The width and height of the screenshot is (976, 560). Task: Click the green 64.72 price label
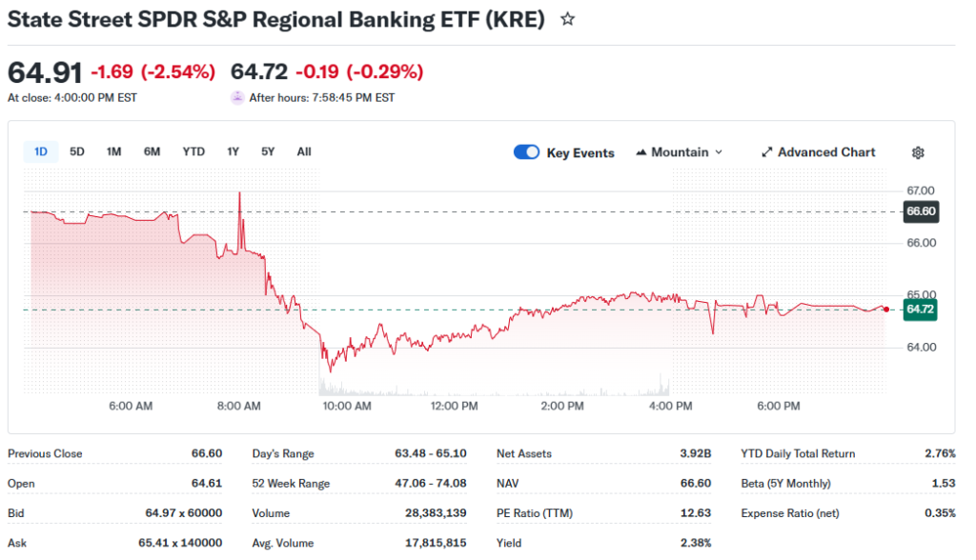(x=920, y=310)
